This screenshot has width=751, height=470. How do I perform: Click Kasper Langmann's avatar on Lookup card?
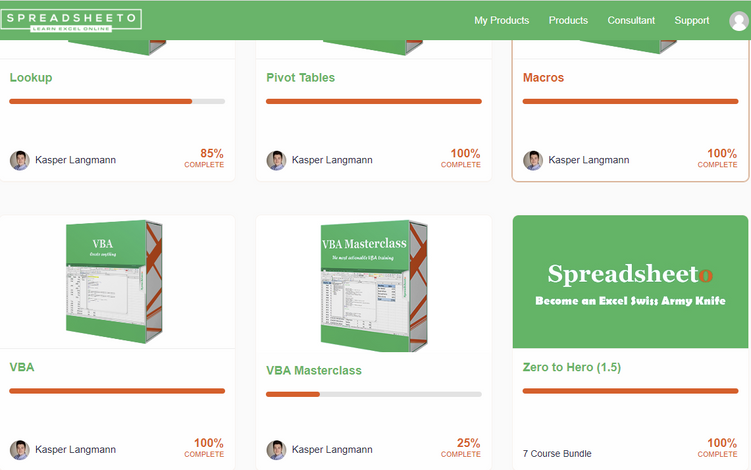coord(20,160)
